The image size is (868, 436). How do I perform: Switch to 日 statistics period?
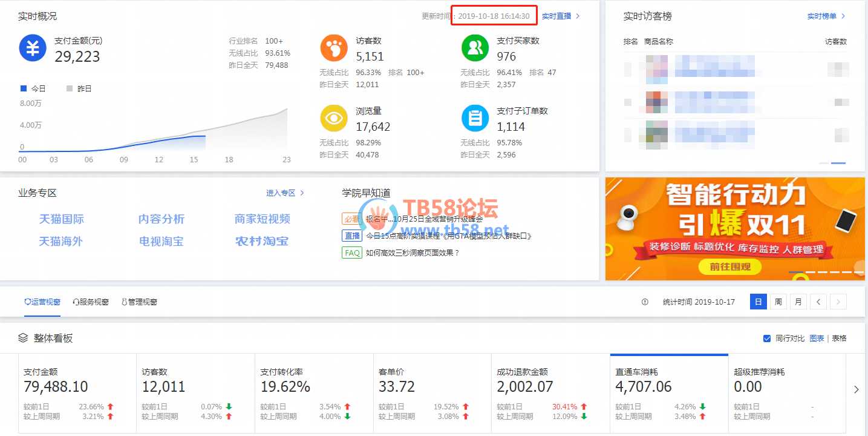[758, 302]
